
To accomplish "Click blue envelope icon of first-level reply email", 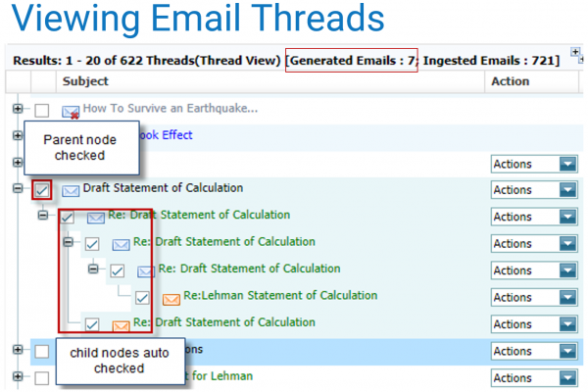I will click(95, 217).
